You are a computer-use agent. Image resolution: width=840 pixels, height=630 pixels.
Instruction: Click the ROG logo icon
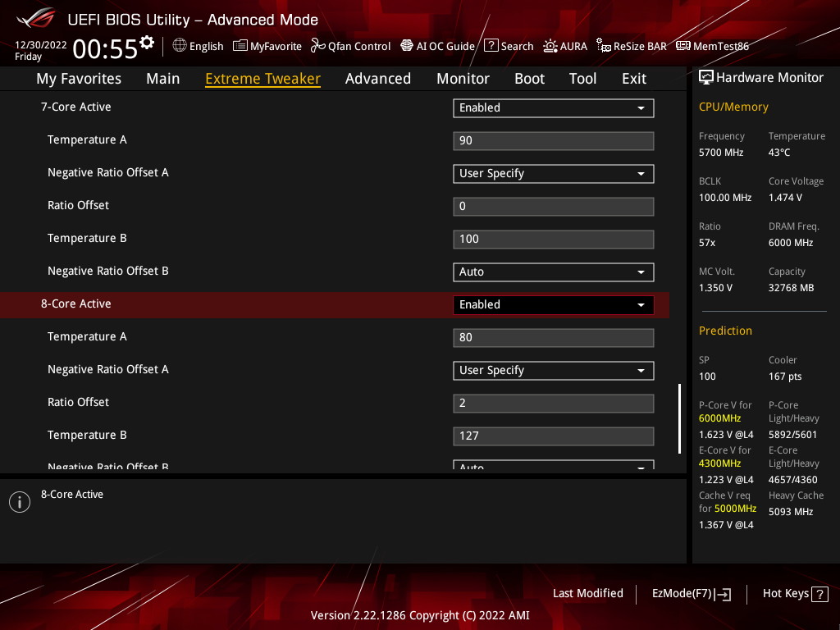(35, 18)
